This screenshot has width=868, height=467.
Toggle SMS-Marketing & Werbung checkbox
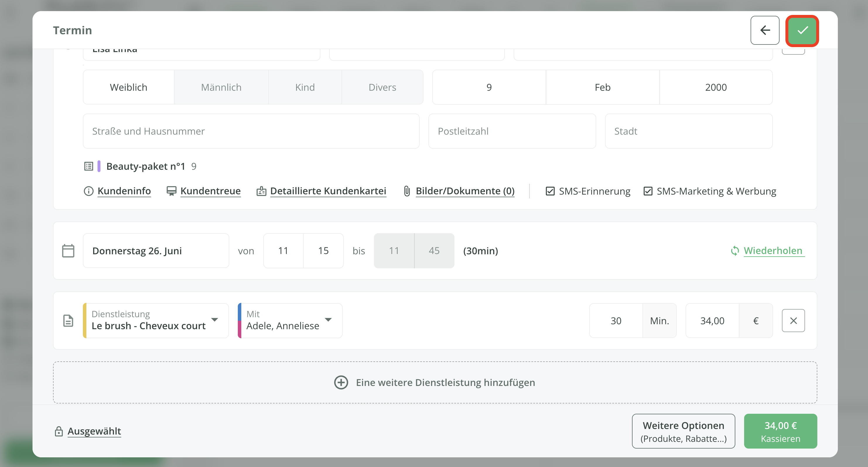pyautogui.click(x=647, y=191)
